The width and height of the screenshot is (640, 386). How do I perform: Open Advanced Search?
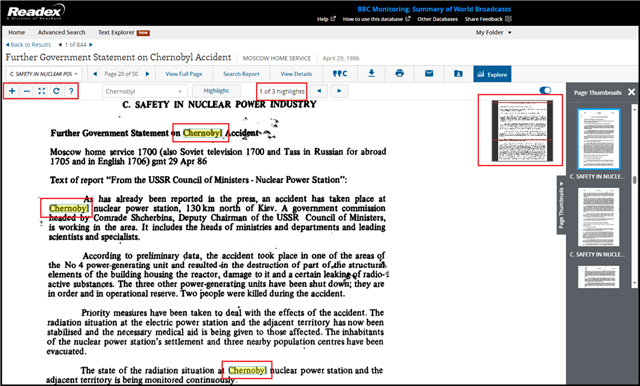(62, 32)
